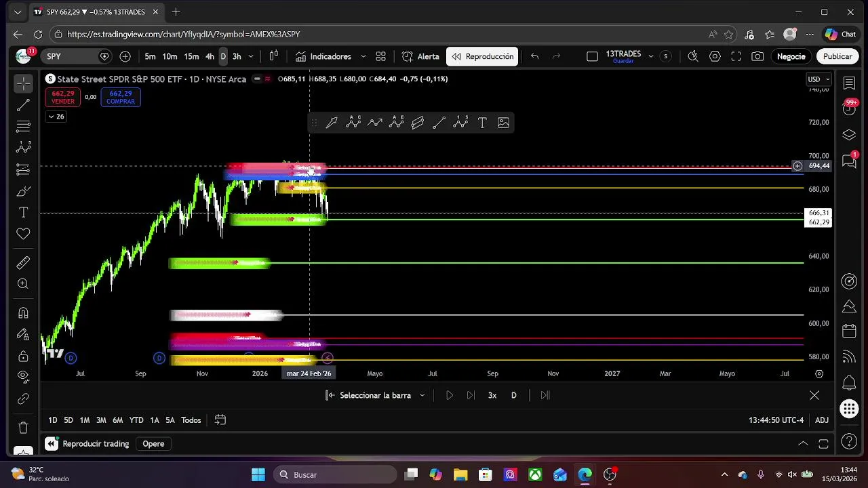Take a chart snapshot with camera icon
This screenshot has width=868, height=488.
coord(757,56)
